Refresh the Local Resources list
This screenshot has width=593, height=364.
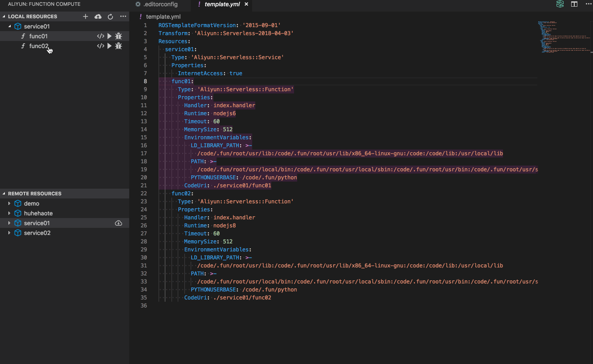(x=110, y=16)
